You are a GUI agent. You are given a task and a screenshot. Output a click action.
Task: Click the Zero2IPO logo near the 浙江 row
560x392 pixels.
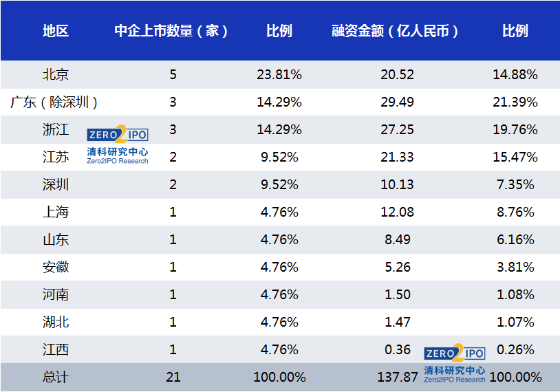pos(117,145)
